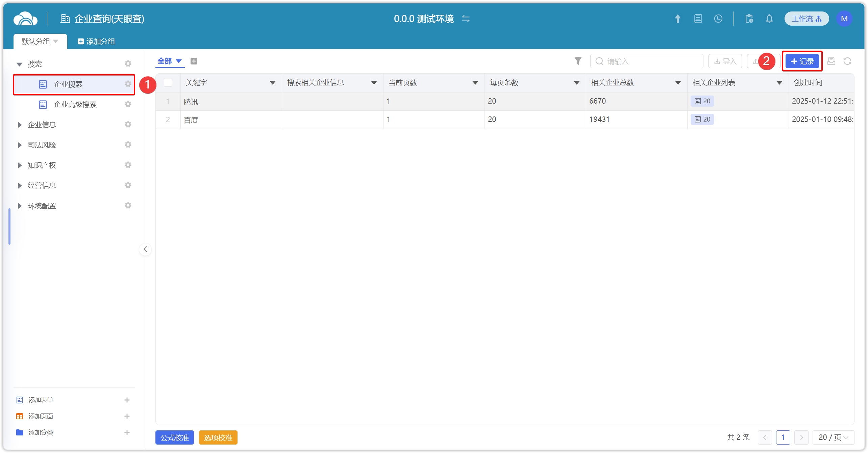Open linked list badge in 腾讯 row
This screenshot has height=453, width=868.
[702, 101]
